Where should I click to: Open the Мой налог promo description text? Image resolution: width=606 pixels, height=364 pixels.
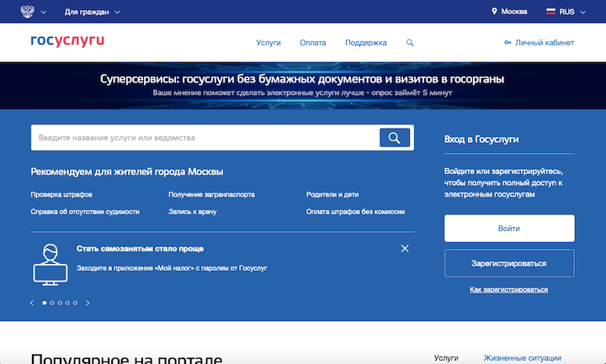coord(172,268)
